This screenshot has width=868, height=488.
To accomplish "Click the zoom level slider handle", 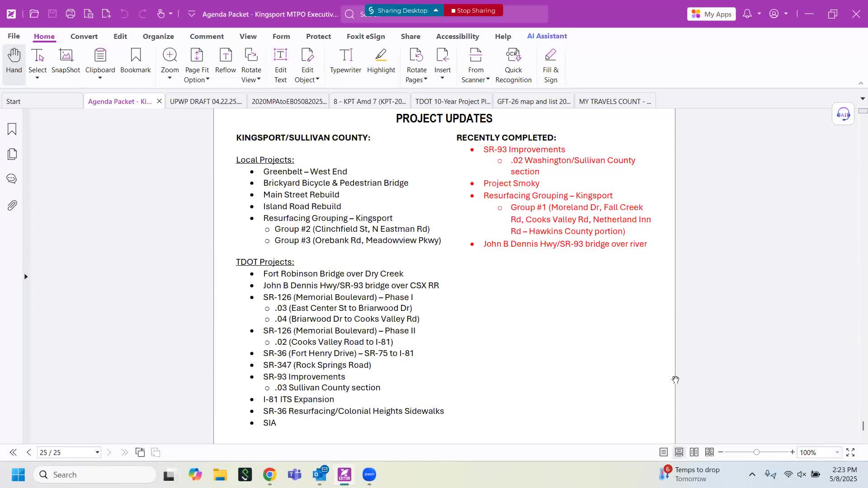I will (756, 452).
